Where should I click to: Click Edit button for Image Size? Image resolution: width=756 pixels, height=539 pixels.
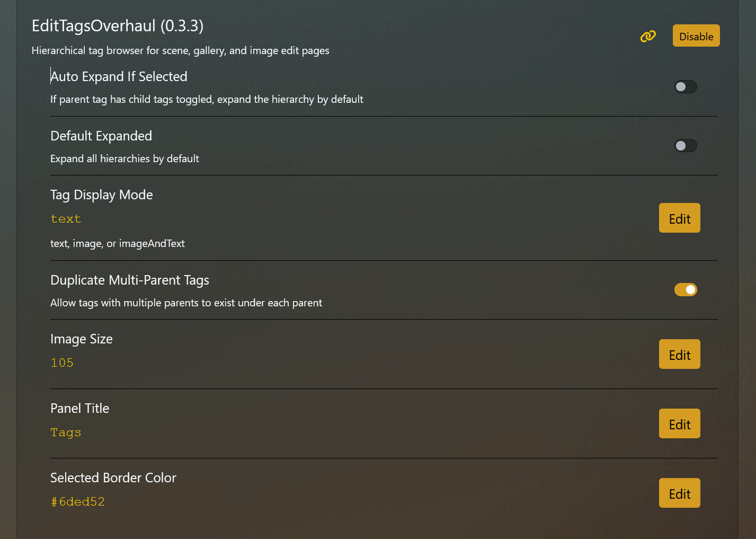pyautogui.click(x=679, y=354)
